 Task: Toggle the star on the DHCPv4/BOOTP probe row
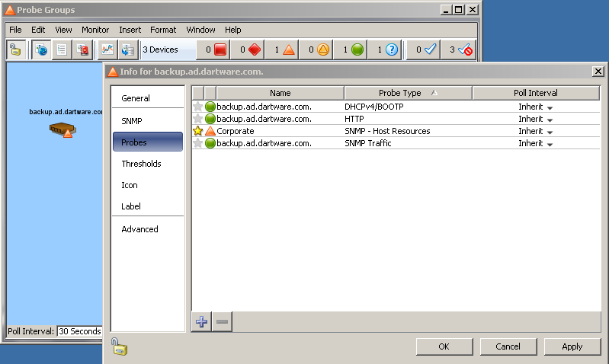198,107
